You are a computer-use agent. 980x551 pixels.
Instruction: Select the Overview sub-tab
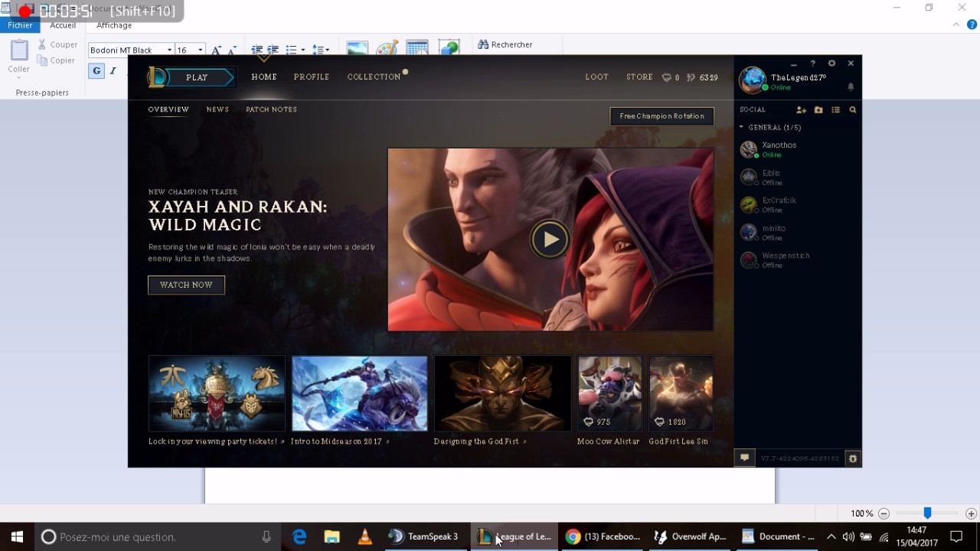[168, 109]
